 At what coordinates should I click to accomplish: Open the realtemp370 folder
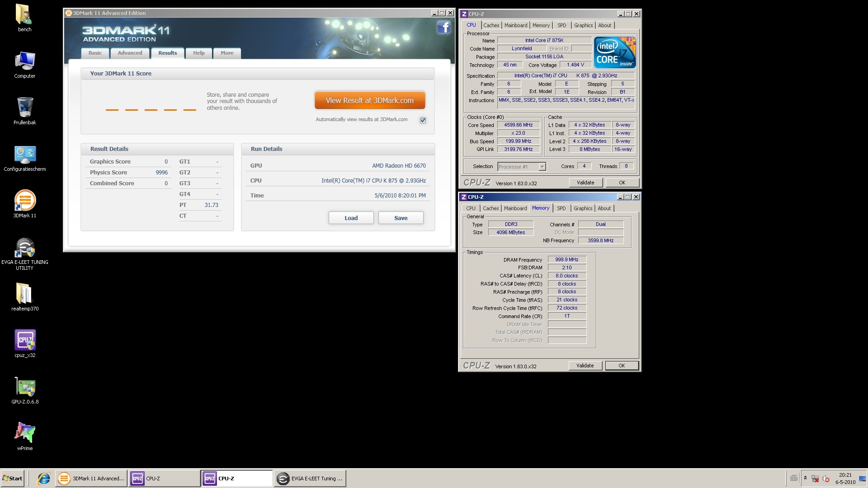(x=25, y=294)
